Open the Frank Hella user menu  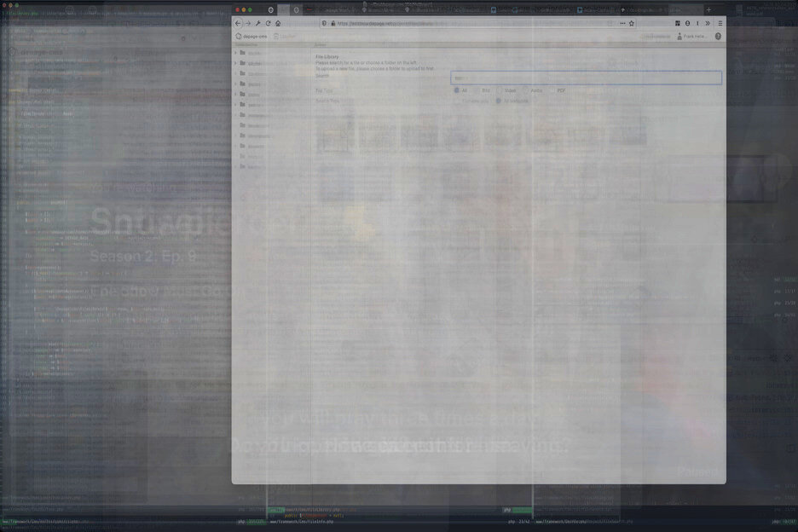(x=691, y=37)
